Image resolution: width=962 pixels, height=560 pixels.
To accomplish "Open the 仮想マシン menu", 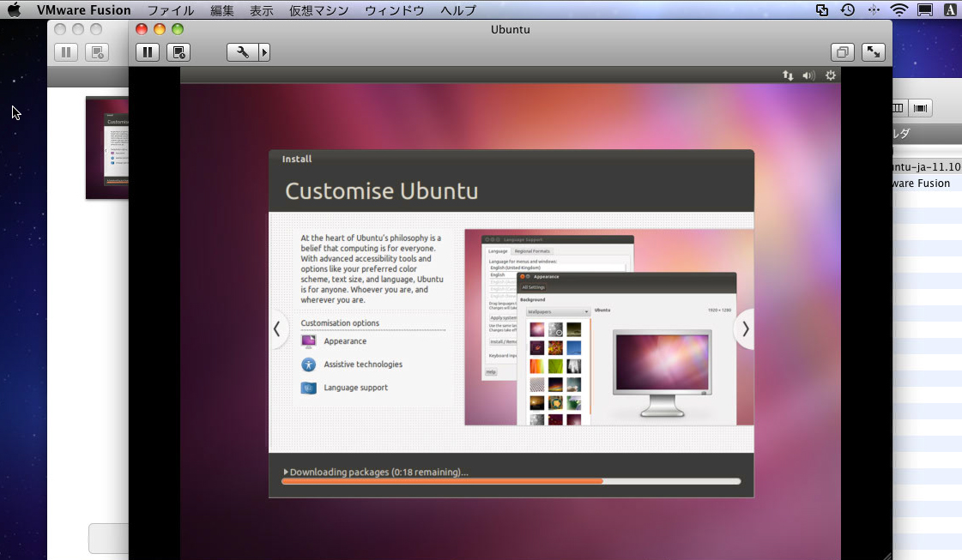I will pyautogui.click(x=318, y=9).
